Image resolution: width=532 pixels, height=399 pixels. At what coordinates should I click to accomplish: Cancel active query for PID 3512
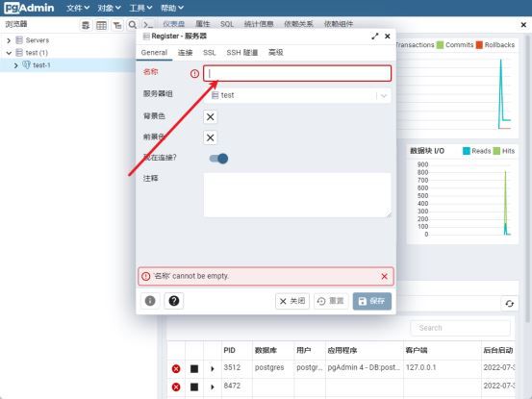(x=194, y=369)
